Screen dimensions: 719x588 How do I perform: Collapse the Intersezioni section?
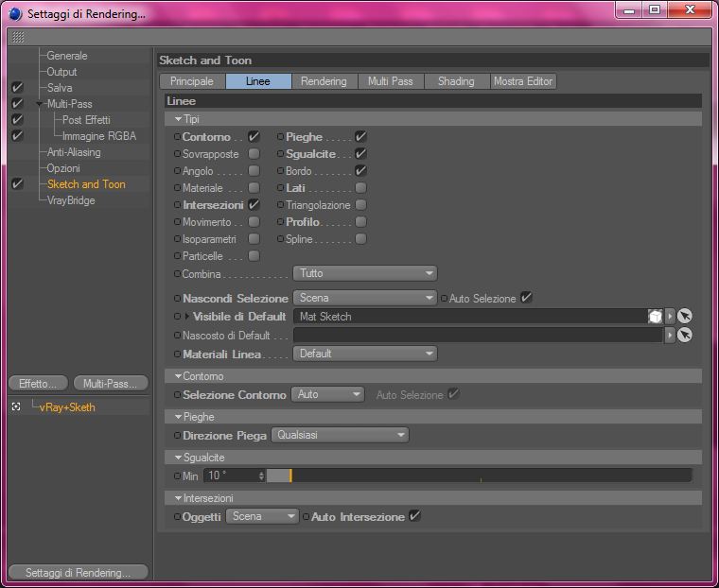[x=179, y=498]
